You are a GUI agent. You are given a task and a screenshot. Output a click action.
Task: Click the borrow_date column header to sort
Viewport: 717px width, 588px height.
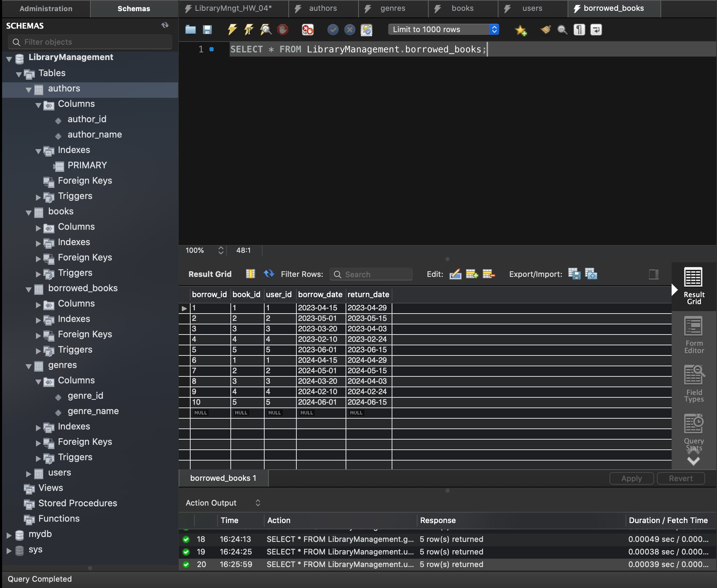tap(319, 294)
